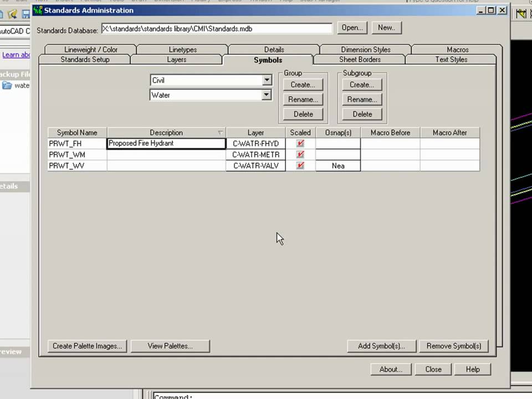Switch to the Linetypes tab

click(x=182, y=49)
